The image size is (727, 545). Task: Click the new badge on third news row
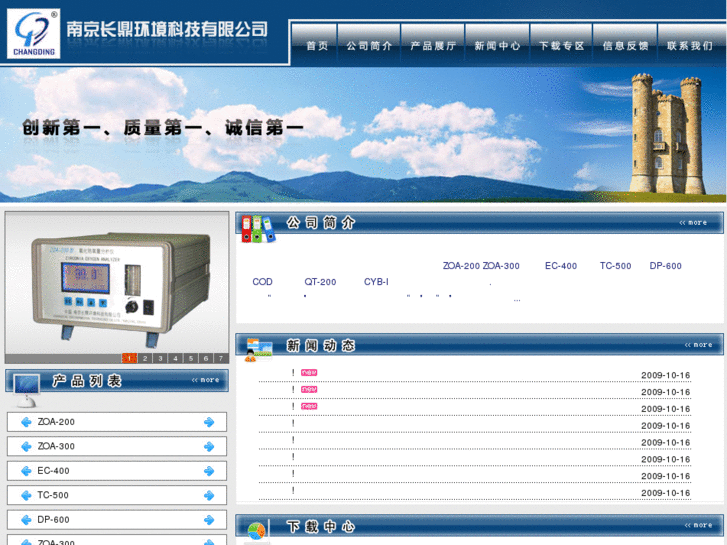(309, 406)
